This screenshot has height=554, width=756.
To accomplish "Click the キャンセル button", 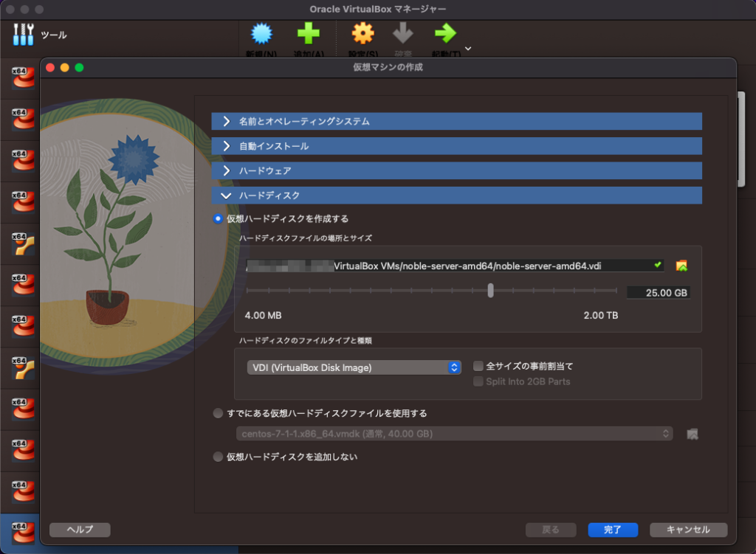I will pos(689,530).
